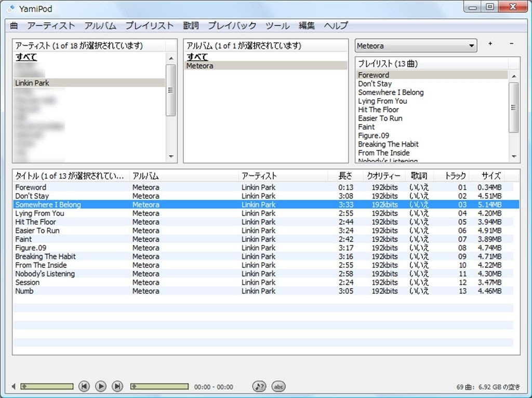This screenshot has height=398, width=532.
Task: Open the 曲 menu
Action: pyautogui.click(x=14, y=25)
